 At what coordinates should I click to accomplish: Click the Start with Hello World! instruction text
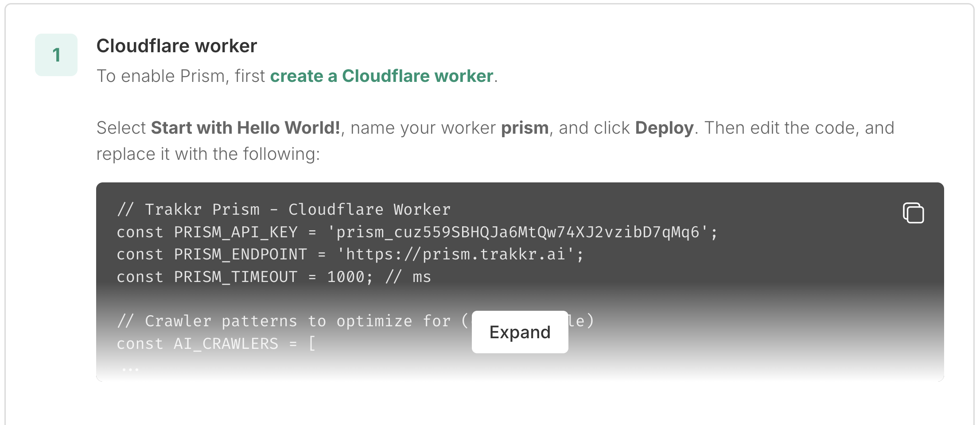[245, 128]
